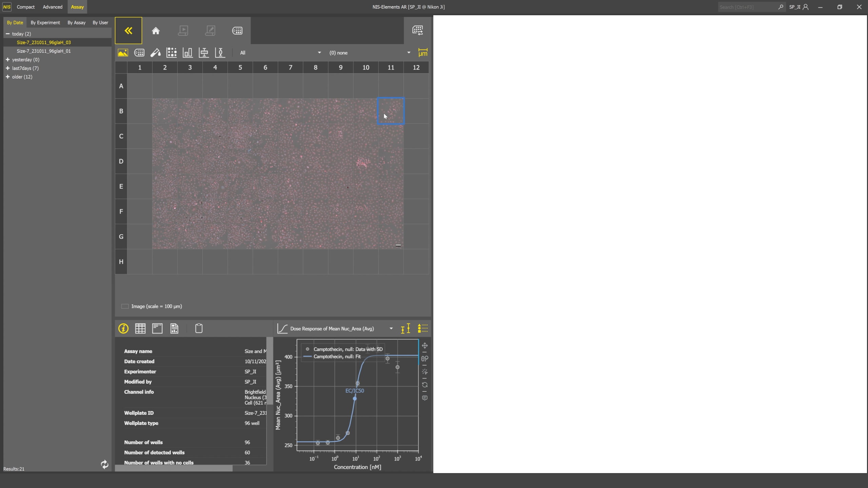868x488 pixels.
Task: Click the 'Number of detected wells' row
Action: coord(195,452)
